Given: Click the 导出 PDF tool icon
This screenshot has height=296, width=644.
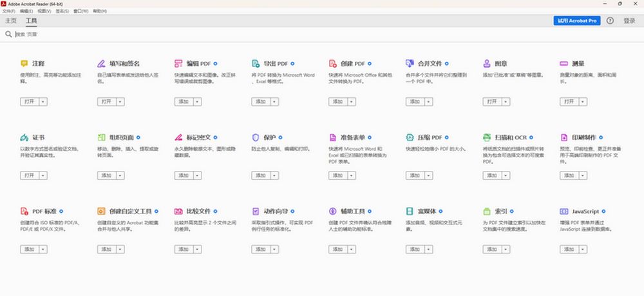Looking at the screenshot, I should (256, 64).
